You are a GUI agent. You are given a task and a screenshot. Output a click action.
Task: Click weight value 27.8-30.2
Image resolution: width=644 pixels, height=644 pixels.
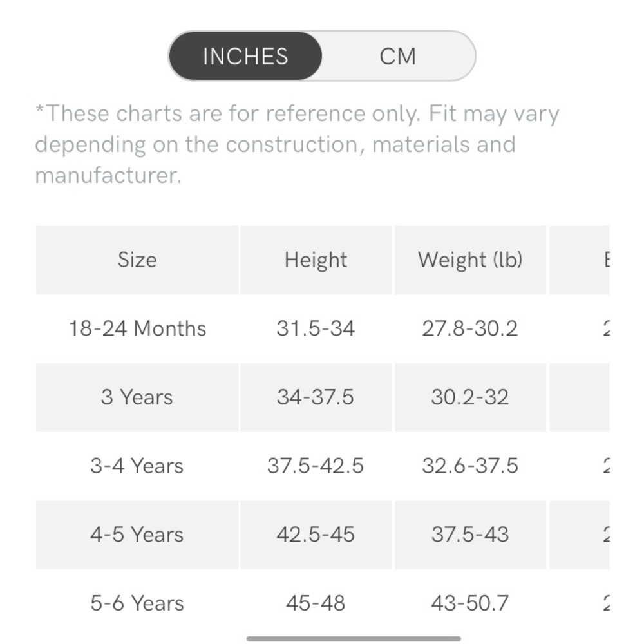pyautogui.click(x=470, y=328)
